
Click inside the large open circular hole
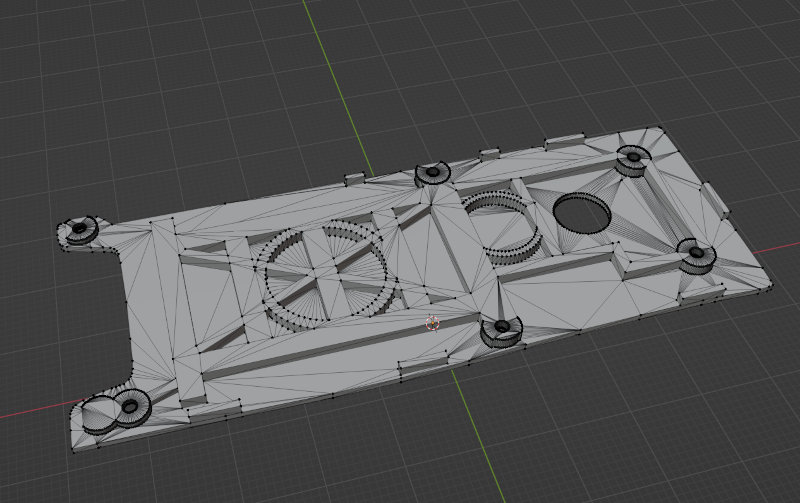582,213
